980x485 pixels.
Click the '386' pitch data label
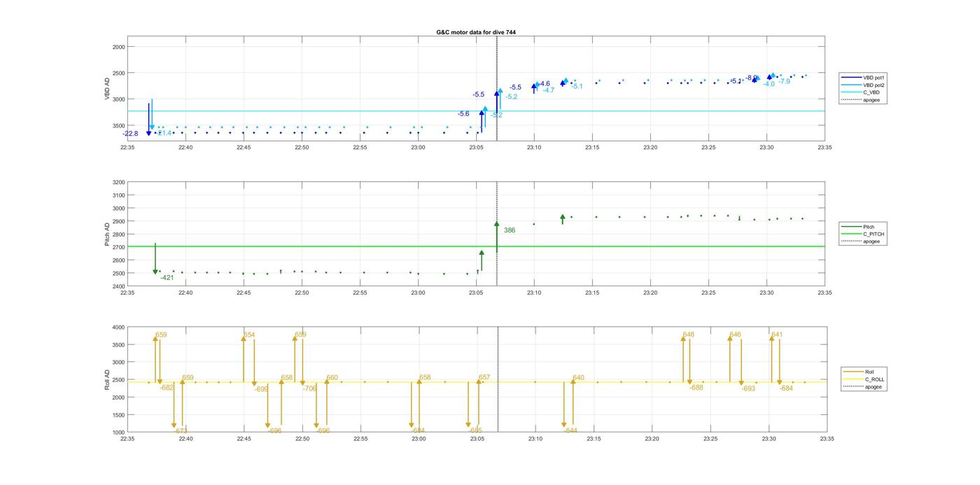click(510, 230)
